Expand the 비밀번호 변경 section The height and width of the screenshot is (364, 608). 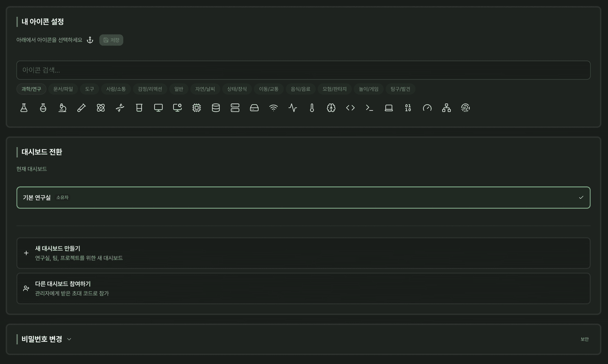69,339
